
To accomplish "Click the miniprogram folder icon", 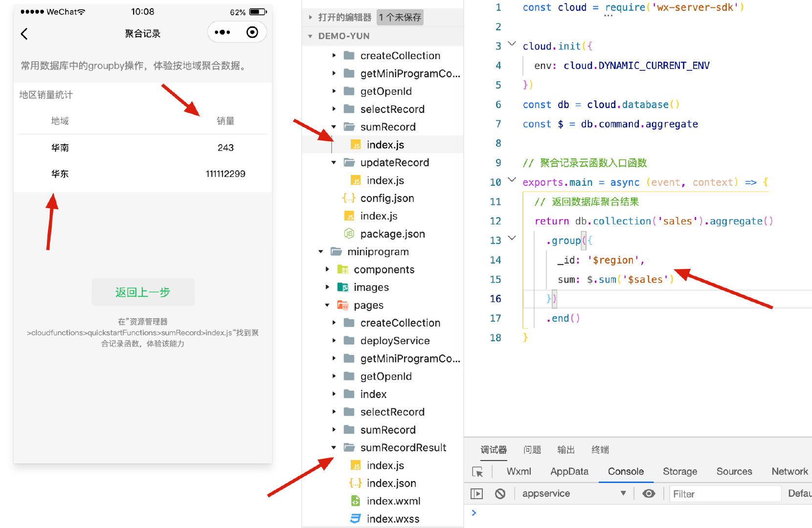I will 336,251.
